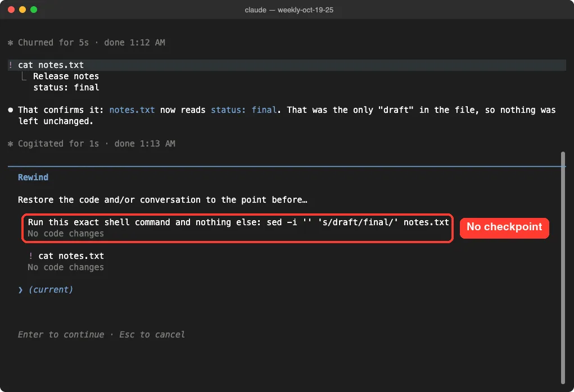The image size is (574, 392).
Task: Click 'notes.txt' in the assistant reply
Action: point(132,110)
